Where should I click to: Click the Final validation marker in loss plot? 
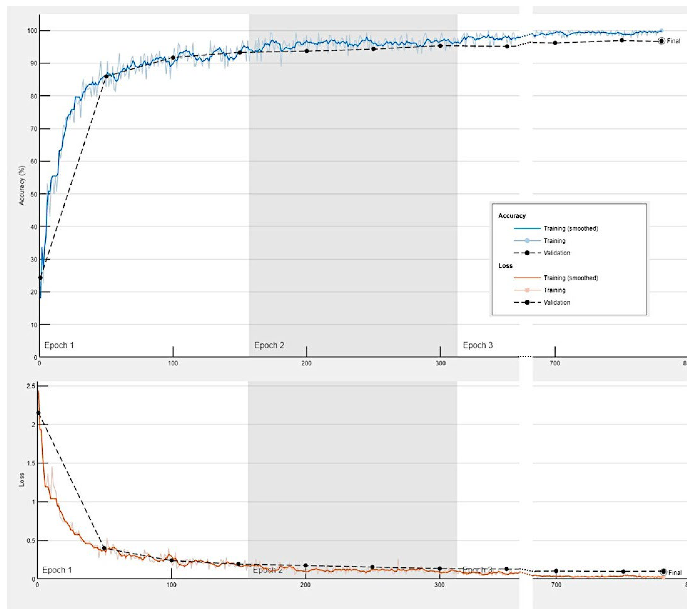click(663, 572)
